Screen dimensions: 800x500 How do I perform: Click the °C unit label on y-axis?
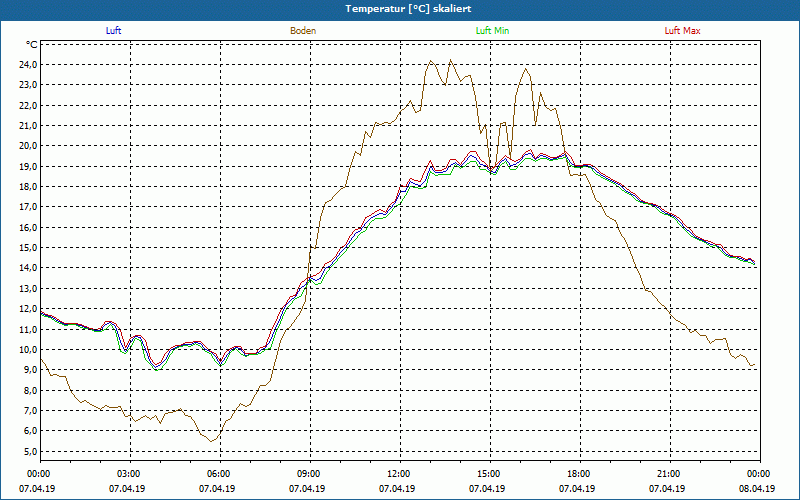(32, 45)
